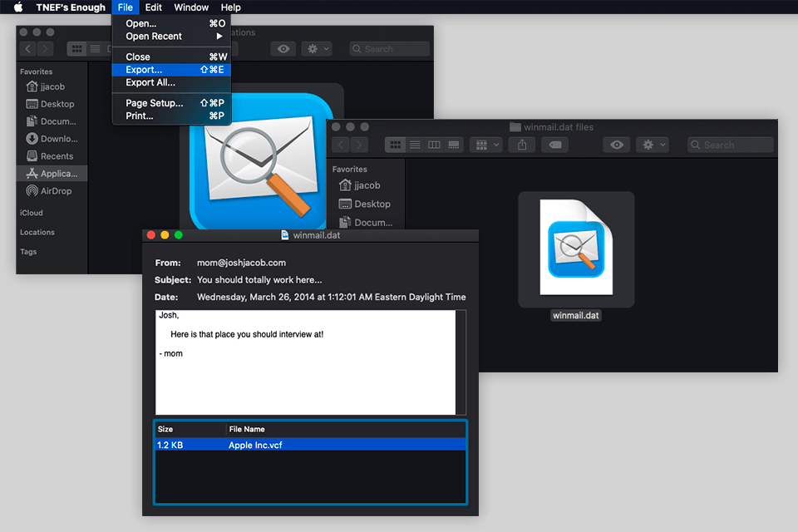This screenshot has height=532, width=798.
Task: Click Edit Tags button in winmail.dat files window
Action: click(x=554, y=145)
